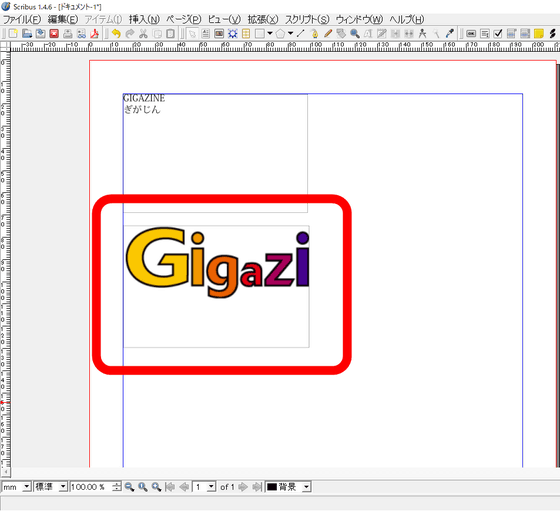The width and height of the screenshot is (560, 511).
Task: Select the Insert Table tool
Action: [246, 34]
